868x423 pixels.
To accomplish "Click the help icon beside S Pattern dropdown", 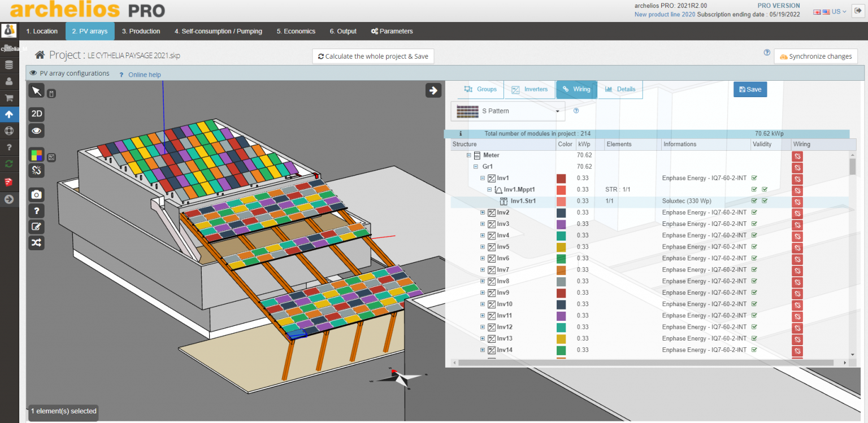I will coord(576,111).
